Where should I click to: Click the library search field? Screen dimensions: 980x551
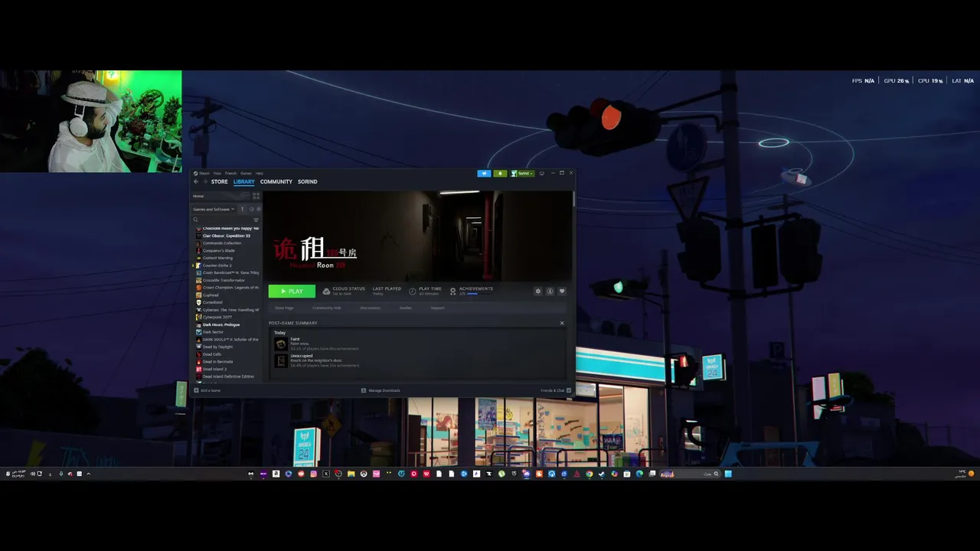click(x=222, y=220)
